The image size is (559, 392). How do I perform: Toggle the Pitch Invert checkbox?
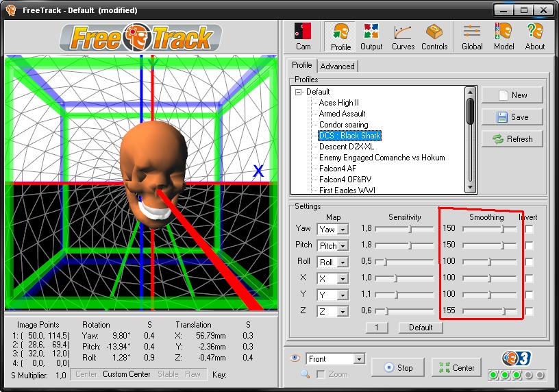point(529,245)
